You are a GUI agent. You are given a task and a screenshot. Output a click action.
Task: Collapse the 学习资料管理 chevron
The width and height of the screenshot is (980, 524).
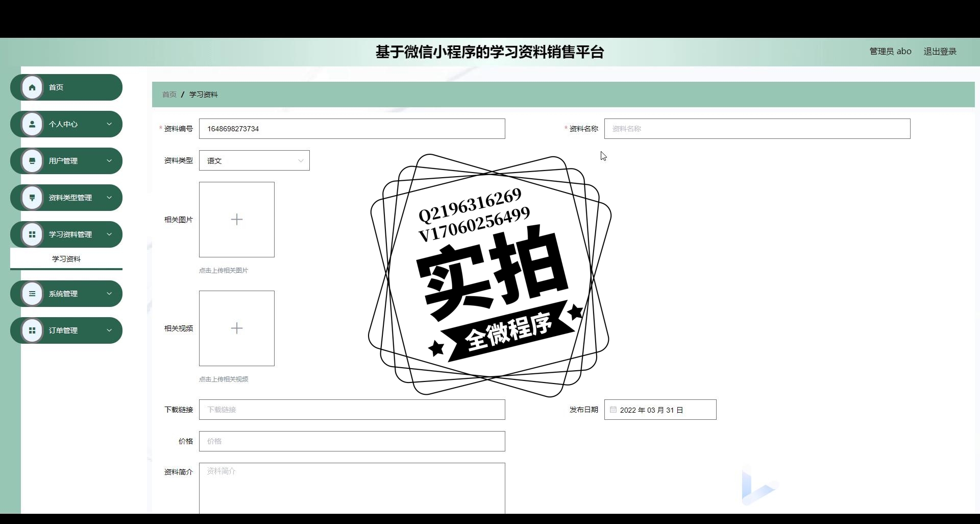[109, 234]
